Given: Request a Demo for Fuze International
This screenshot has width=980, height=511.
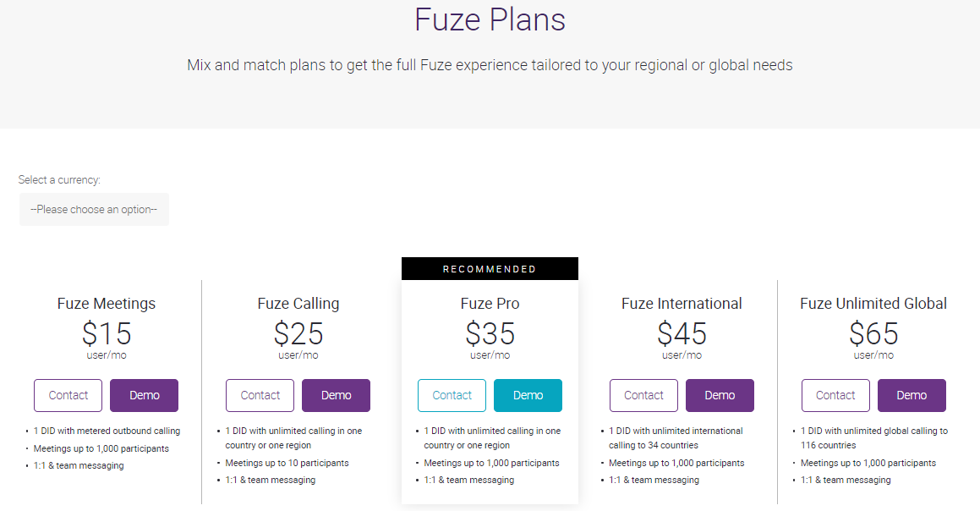Looking at the screenshot, I should 720,395.
